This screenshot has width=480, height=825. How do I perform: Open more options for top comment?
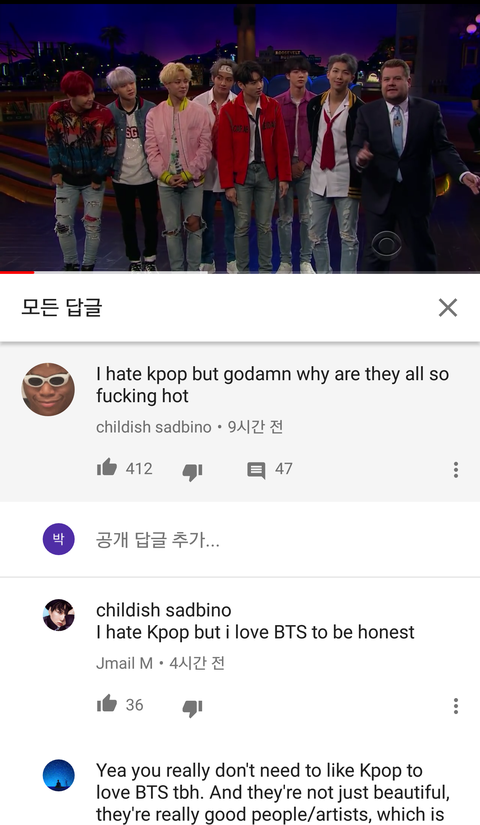coord(456,469)
